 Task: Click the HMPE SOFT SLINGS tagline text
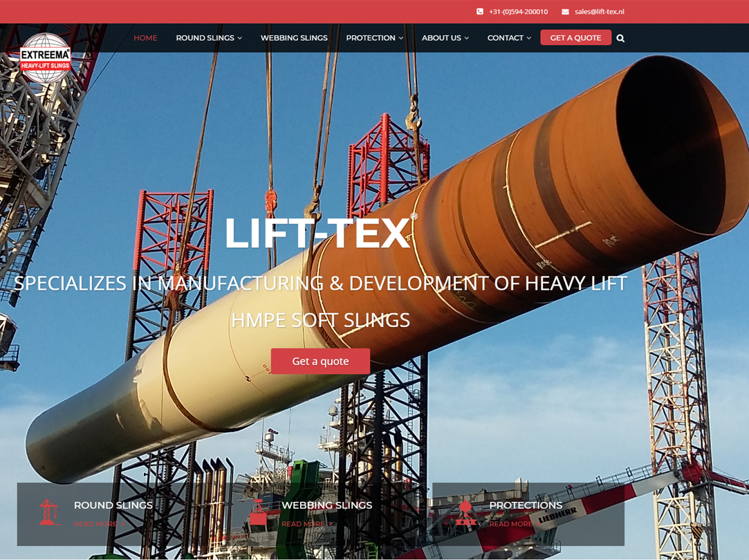[320, 320]
